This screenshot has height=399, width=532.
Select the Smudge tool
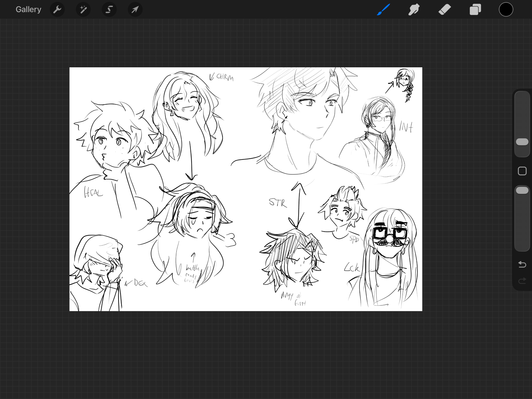coord(414,10)
